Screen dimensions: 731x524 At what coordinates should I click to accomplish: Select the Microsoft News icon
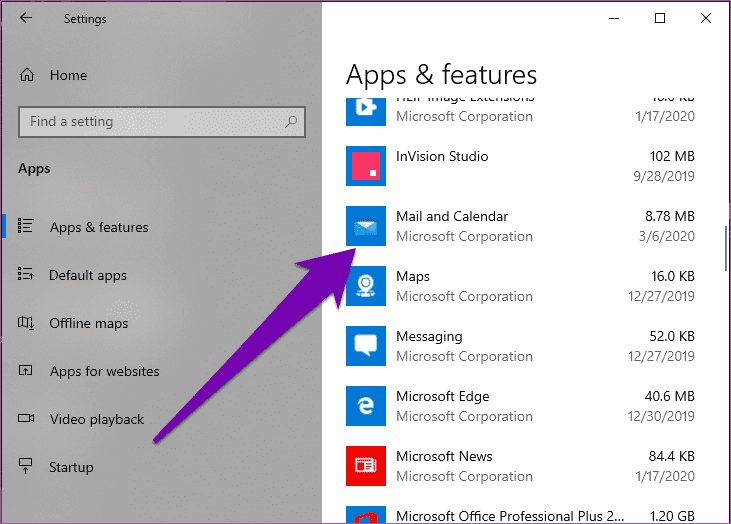coord(366,466)
